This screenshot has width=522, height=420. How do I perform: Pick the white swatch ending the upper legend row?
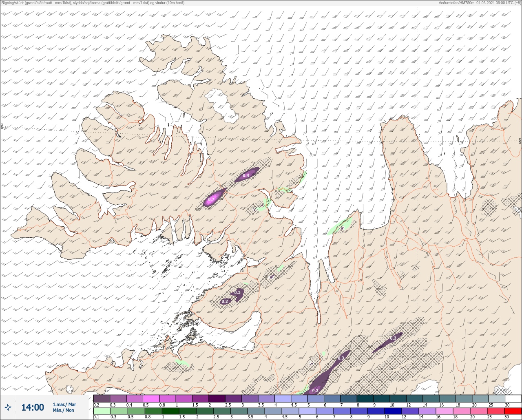513,398
